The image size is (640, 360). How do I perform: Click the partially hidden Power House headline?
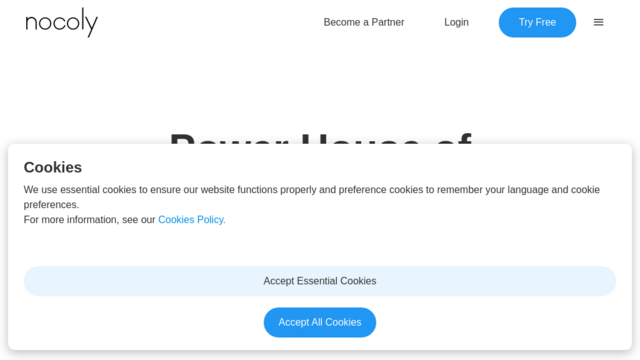coord(320,138)
